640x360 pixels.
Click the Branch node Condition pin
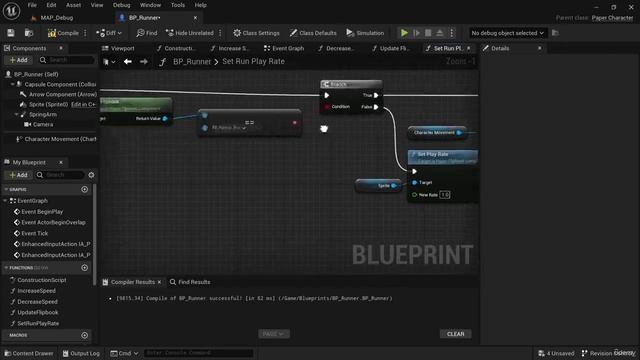click(327, 107)
